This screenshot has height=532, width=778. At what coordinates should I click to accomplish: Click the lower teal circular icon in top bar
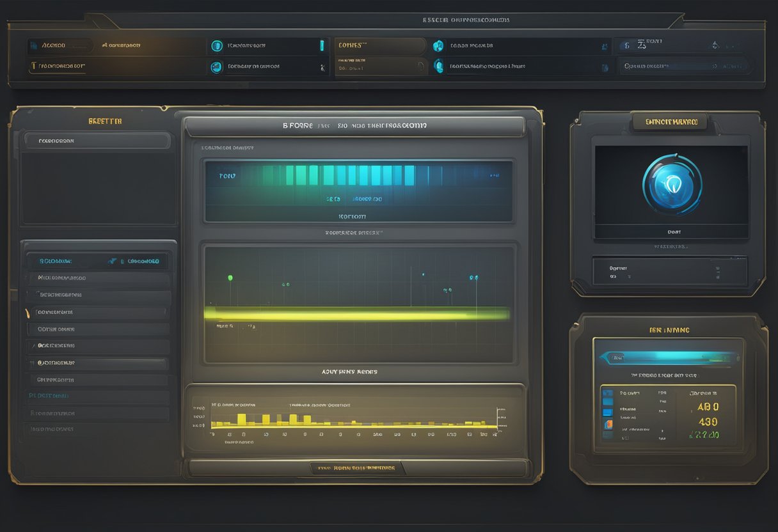pos(217,66)
